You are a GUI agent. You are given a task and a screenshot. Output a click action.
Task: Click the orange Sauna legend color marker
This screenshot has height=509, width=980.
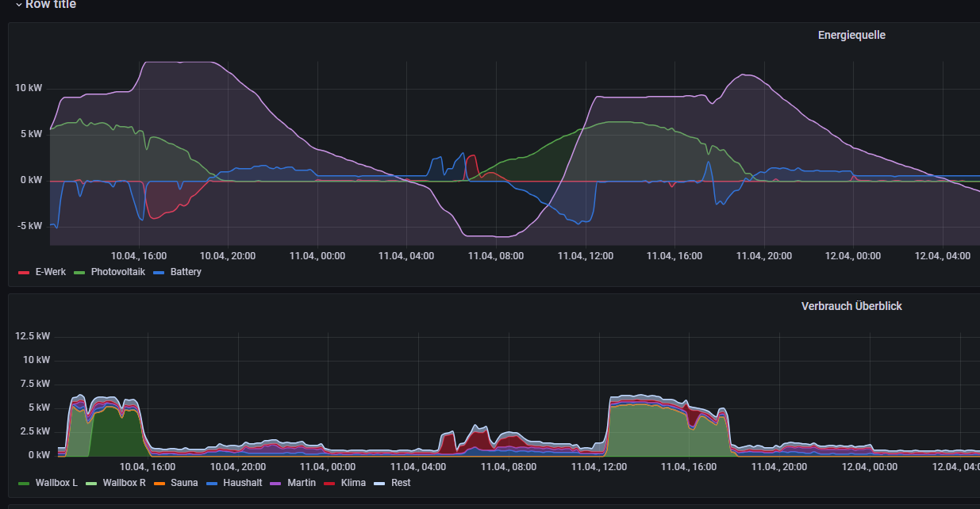pyautogui.click(x=159, y=484)
